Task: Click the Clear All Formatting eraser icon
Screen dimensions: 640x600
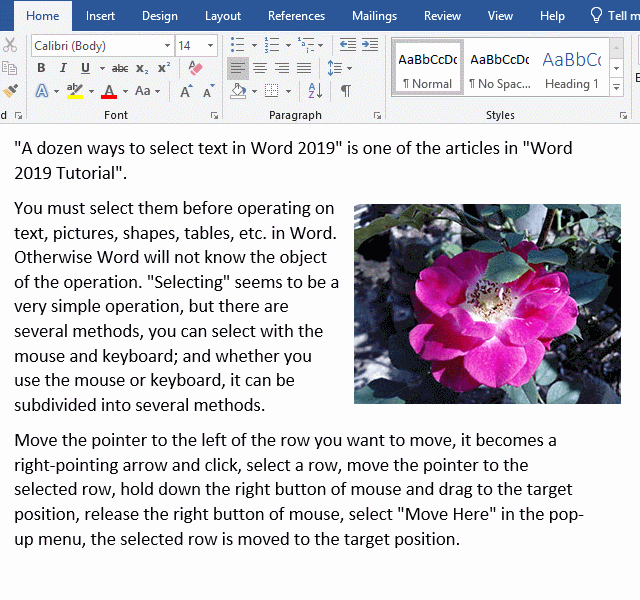Action: tap(196, 68)
